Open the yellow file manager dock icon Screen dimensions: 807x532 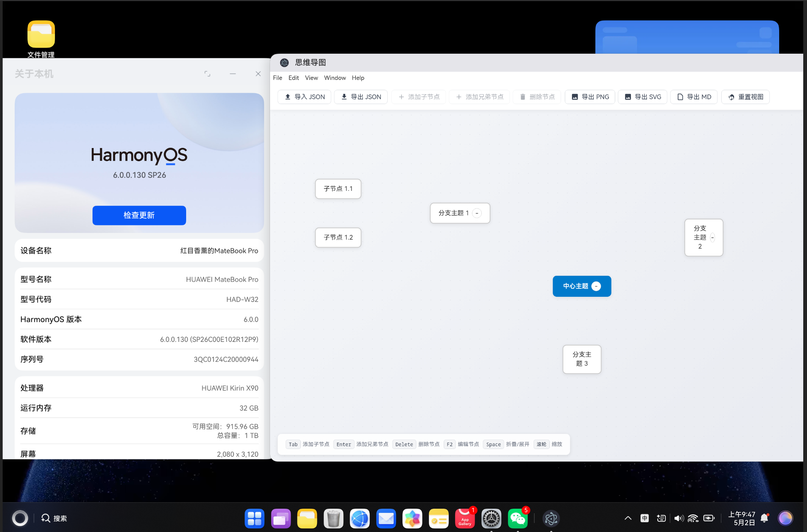307,519
